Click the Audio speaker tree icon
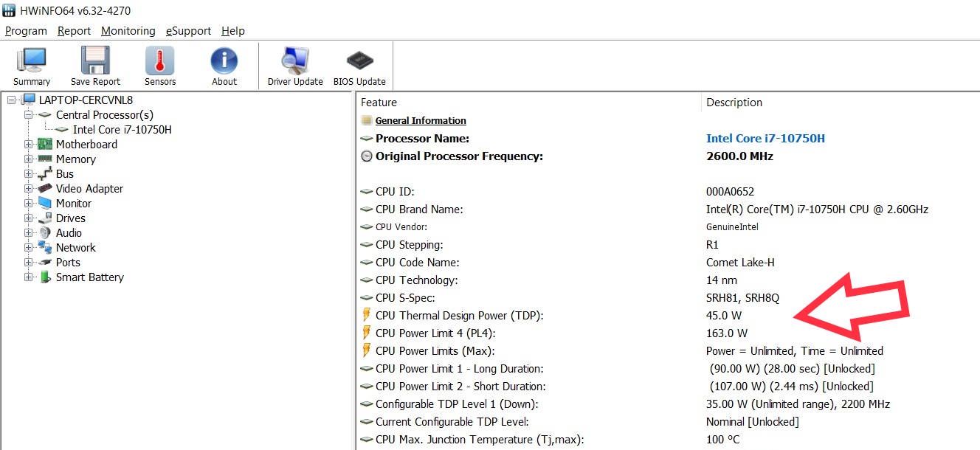The width and height of the screenshot is (980, 450). coord(45,232)
